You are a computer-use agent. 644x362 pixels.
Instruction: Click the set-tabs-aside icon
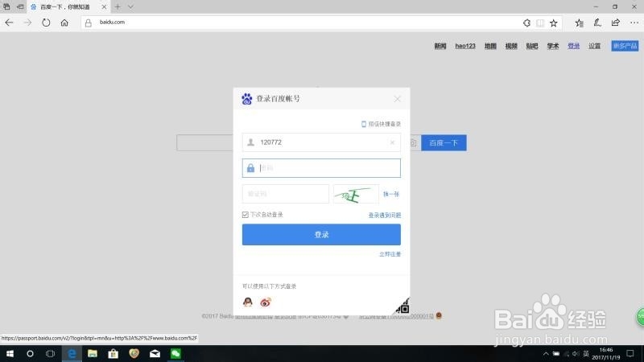point(19,6)
